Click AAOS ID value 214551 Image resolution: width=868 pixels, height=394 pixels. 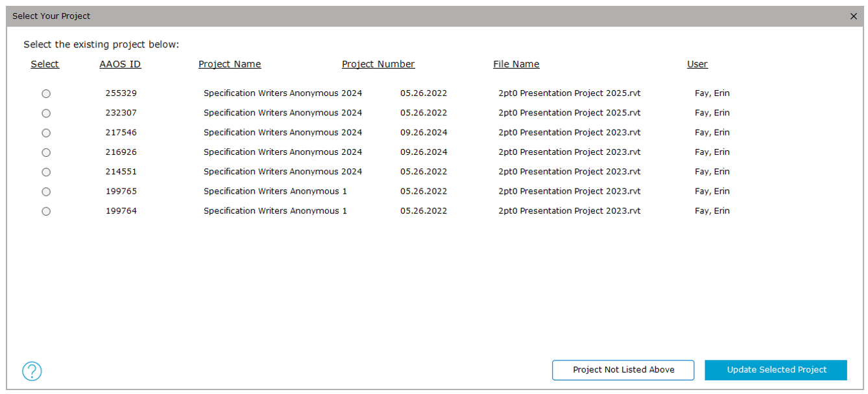click(121, 172)
